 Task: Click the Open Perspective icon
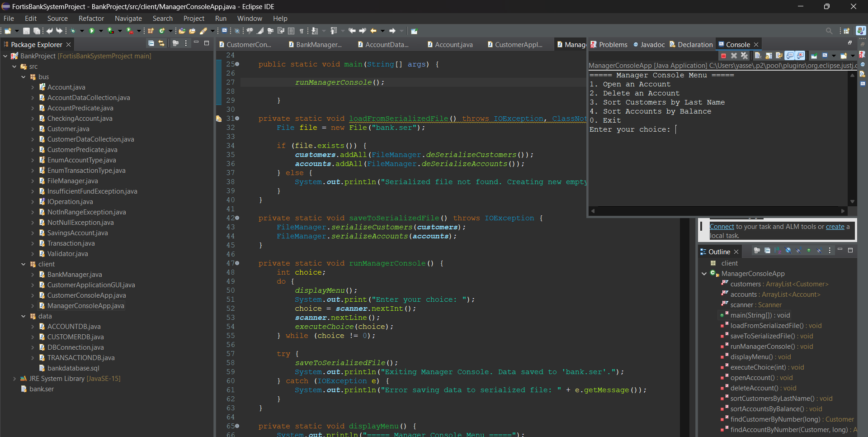847,31
